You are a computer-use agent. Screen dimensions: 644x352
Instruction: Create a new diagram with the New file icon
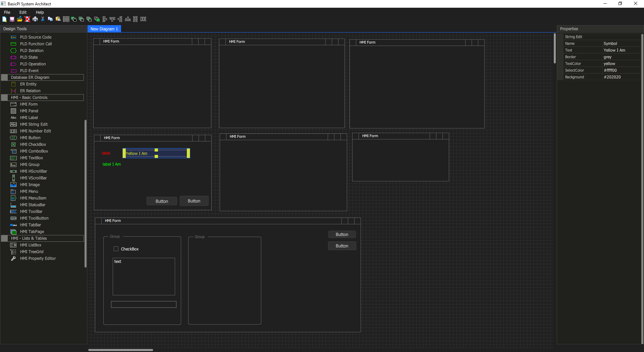click(4, 19)
